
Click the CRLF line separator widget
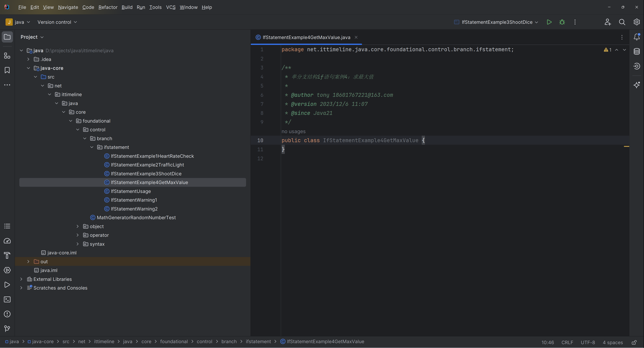tap(567, 342)
